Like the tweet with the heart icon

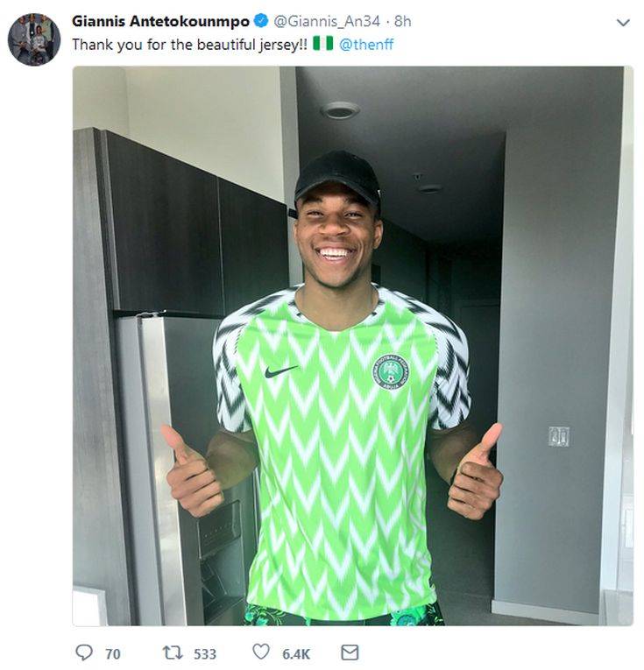click(x=261, y=652)
